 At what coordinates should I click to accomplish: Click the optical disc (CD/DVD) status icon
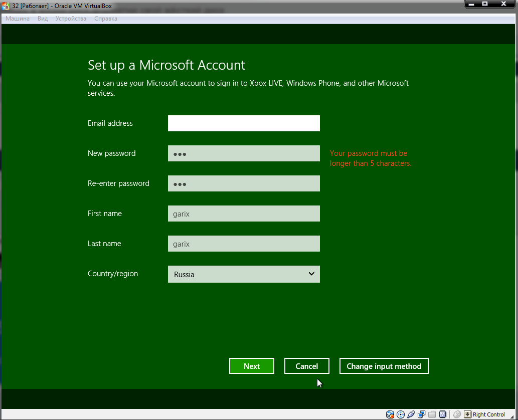[x=400, y=414]
